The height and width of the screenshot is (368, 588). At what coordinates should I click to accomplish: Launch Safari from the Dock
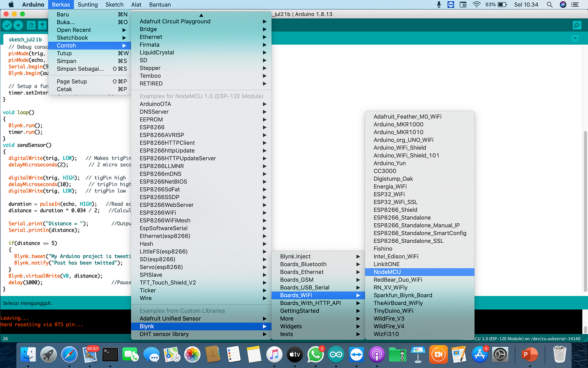click(69, 355)
